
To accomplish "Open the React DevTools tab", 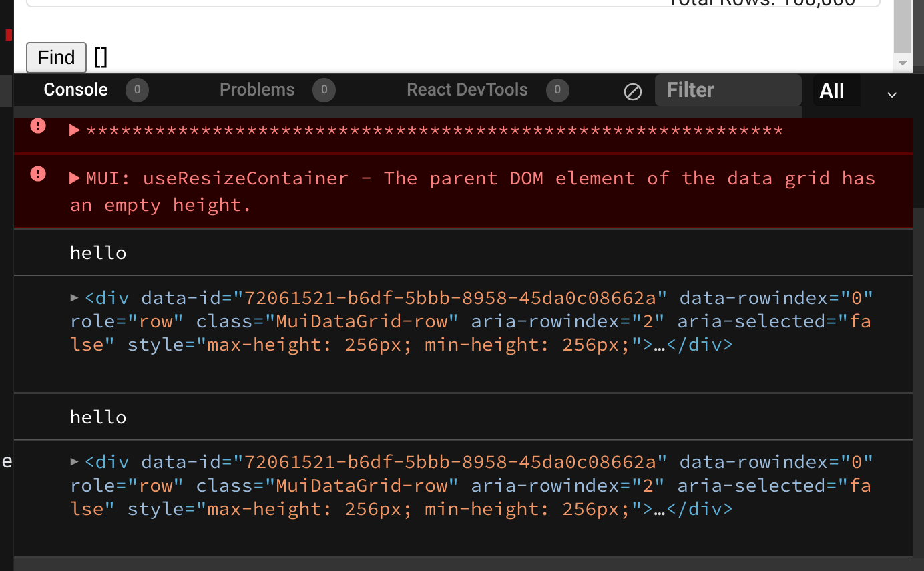I will 467,89.
